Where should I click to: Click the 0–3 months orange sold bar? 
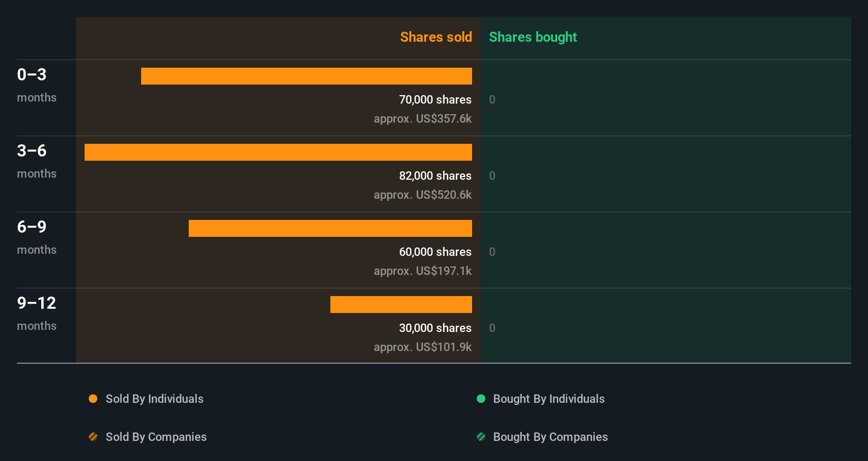tap(307, 76)
